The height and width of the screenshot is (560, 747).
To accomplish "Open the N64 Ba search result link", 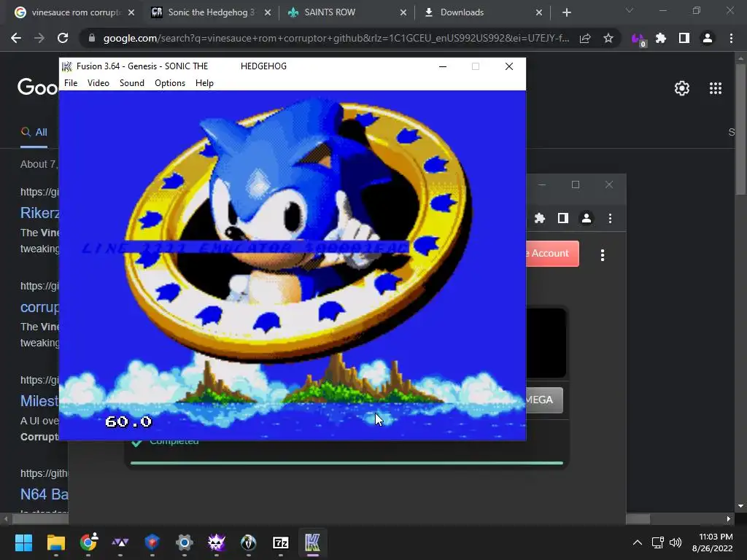I will 44,494.
